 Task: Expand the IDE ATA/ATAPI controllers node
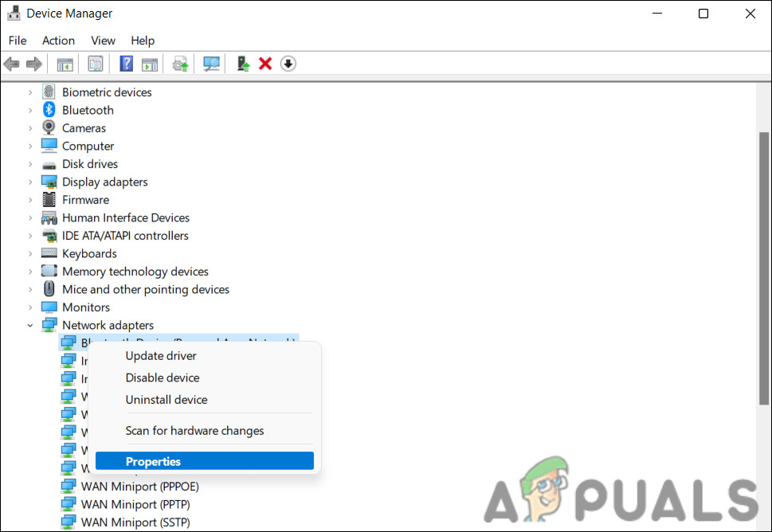pos(30,236)
